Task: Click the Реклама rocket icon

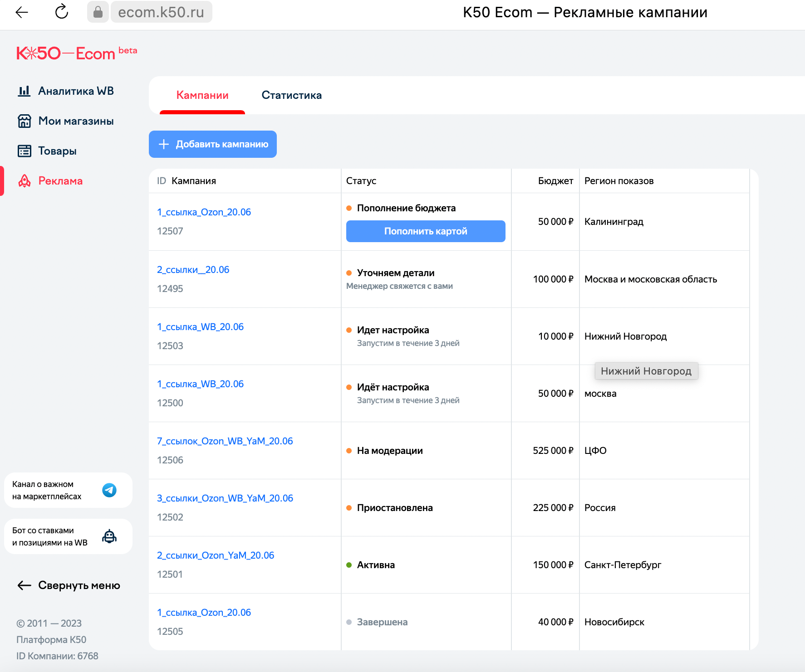Action: [x=24, y=181]
